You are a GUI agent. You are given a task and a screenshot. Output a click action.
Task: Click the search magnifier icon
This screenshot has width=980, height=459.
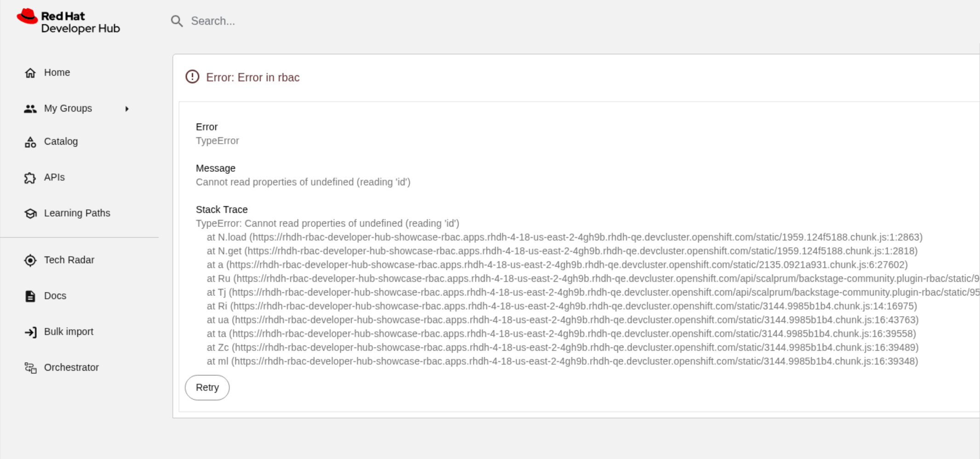click(177, 21)
